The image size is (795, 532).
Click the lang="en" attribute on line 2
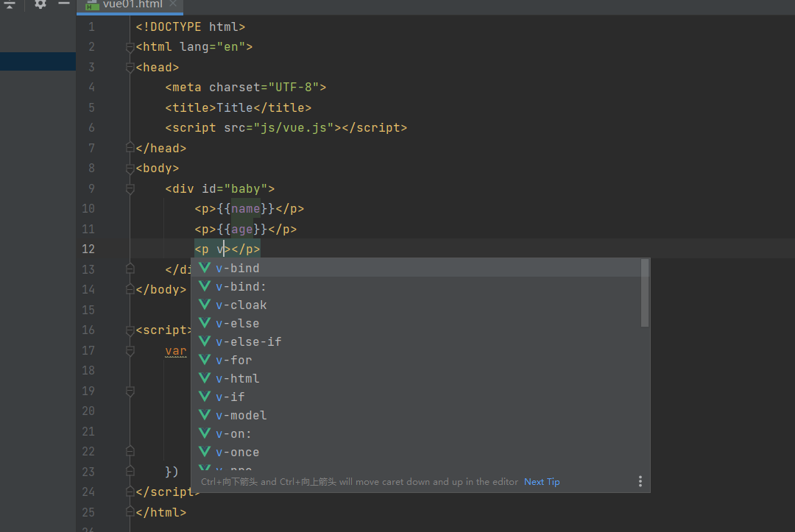pos(213,47)
